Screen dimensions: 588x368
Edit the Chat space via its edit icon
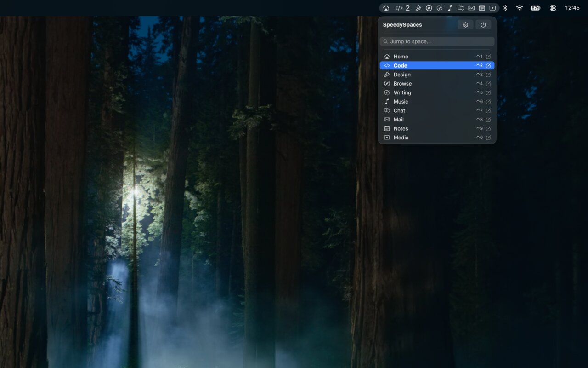pos(488,110)
